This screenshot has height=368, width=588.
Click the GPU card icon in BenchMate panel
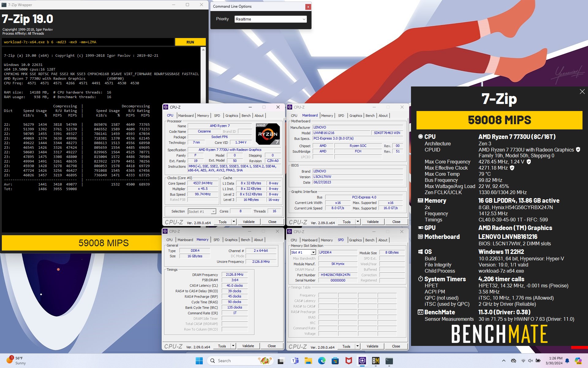click(420, 228)
